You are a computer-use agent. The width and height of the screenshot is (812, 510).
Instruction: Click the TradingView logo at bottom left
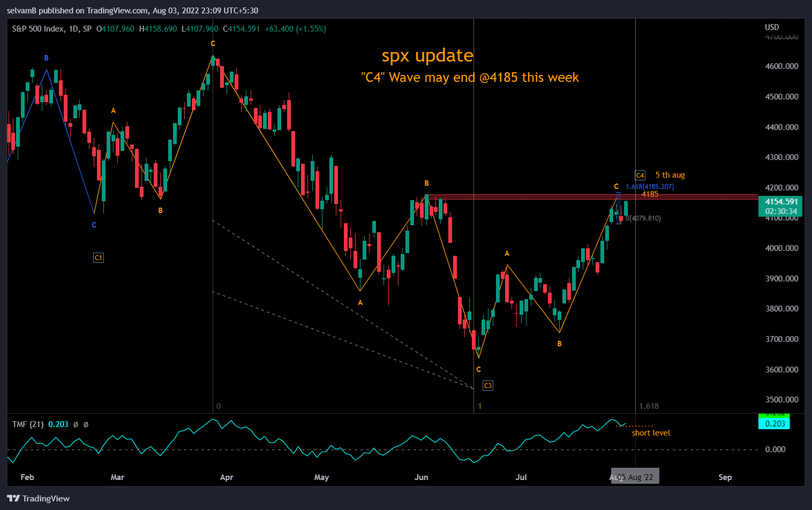pos(38,498)
